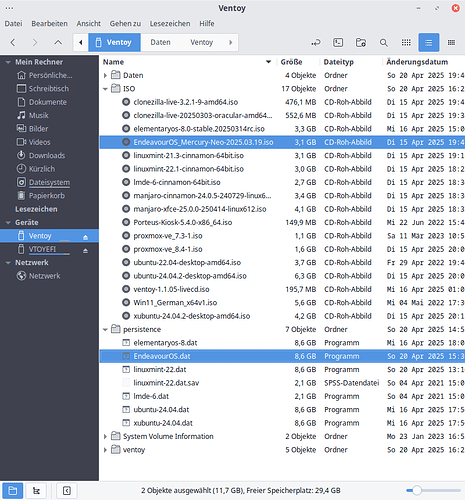Image resolution: width=465 pixels, height=500 pixels.
Task: Show places sidebar button in status bar
Action: click(13, 490)
